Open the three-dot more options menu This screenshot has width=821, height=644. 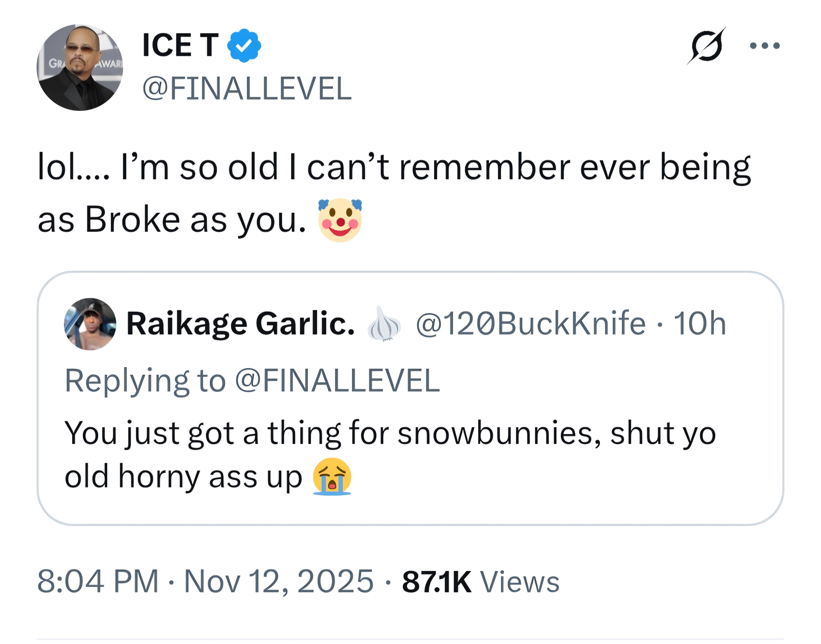[764, 46]
